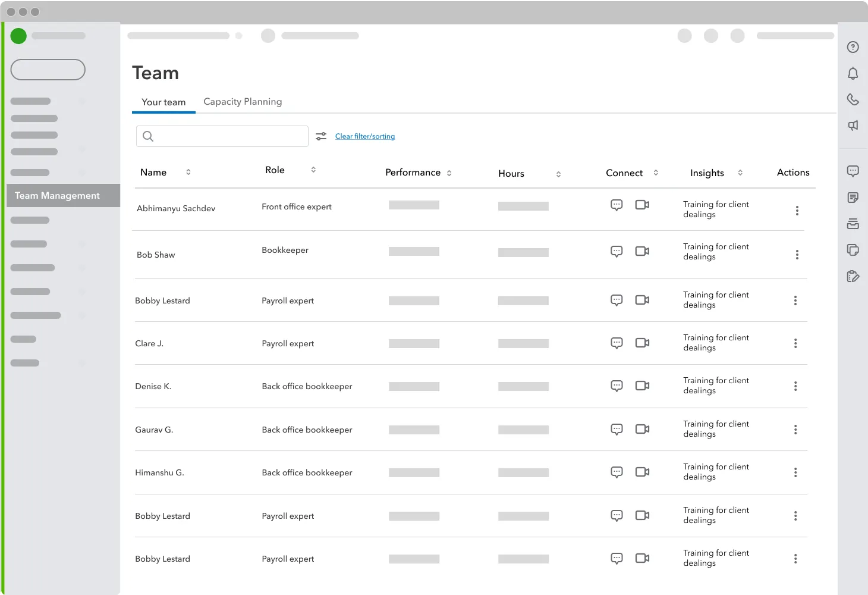Click the team search input field
This screenshot has height=595, width=868.
pos(222,136)
